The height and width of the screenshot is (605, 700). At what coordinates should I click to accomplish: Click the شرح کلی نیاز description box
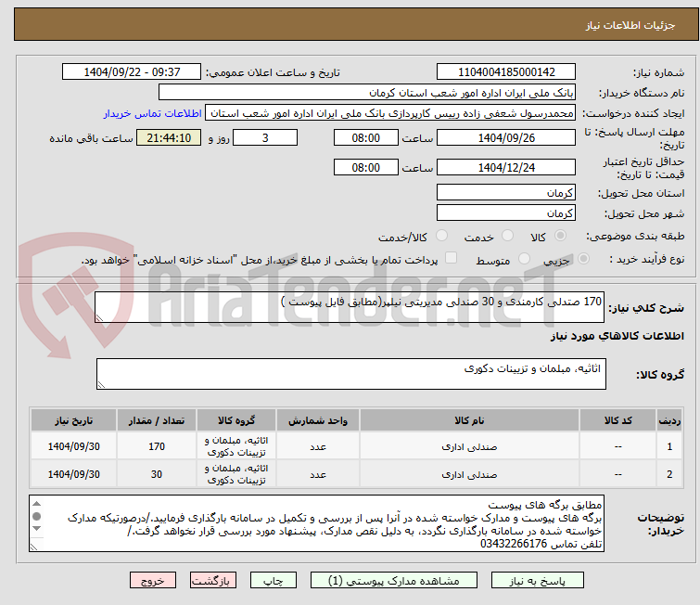(350, 307)
